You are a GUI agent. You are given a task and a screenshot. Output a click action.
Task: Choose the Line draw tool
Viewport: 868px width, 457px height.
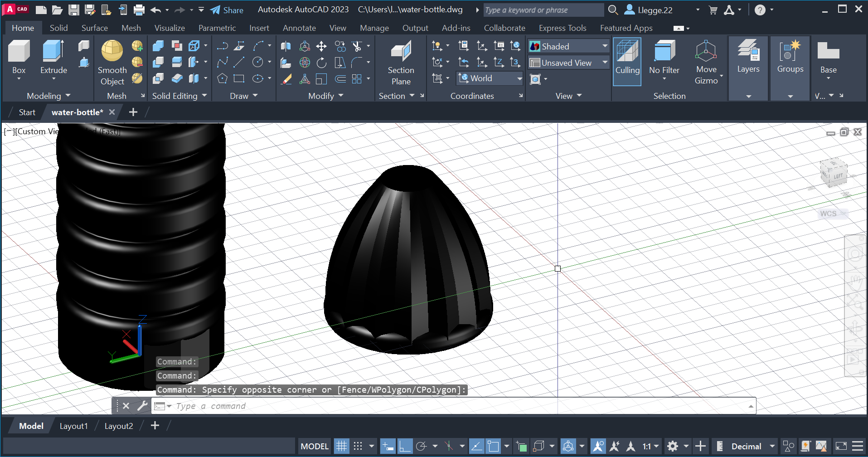tap(239, 63)
